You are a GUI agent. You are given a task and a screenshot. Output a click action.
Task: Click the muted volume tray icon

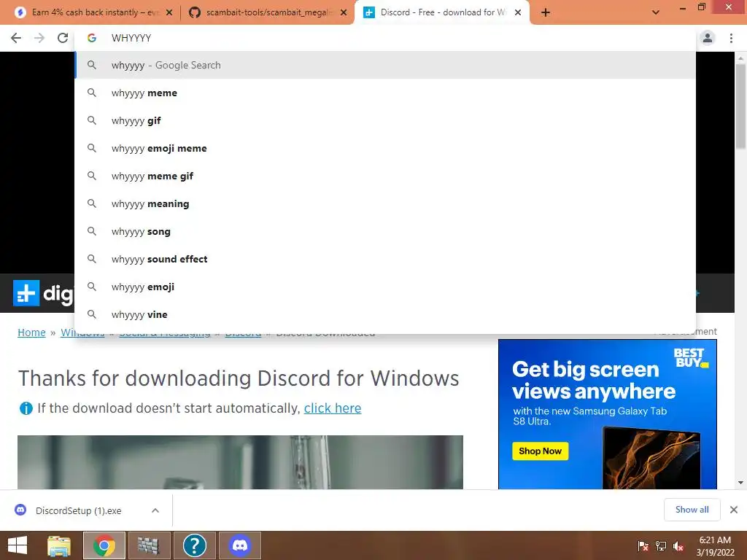pyautogui.click(x=678, y=545)
